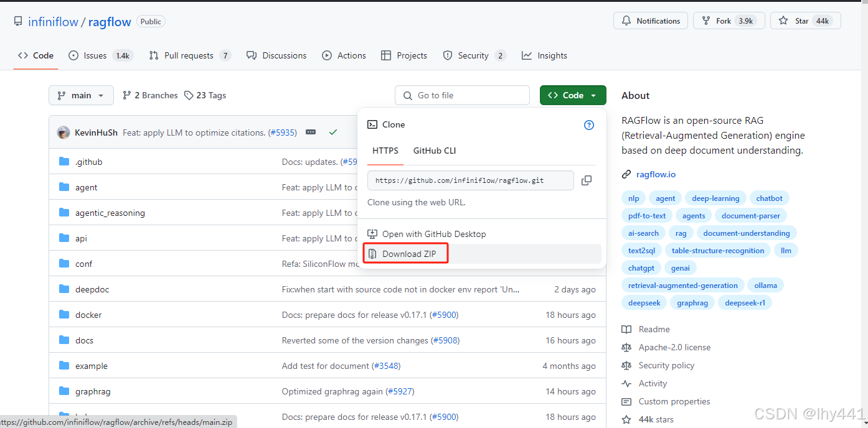
Task: Click the Custom properties icon
Action: [626, 402]
